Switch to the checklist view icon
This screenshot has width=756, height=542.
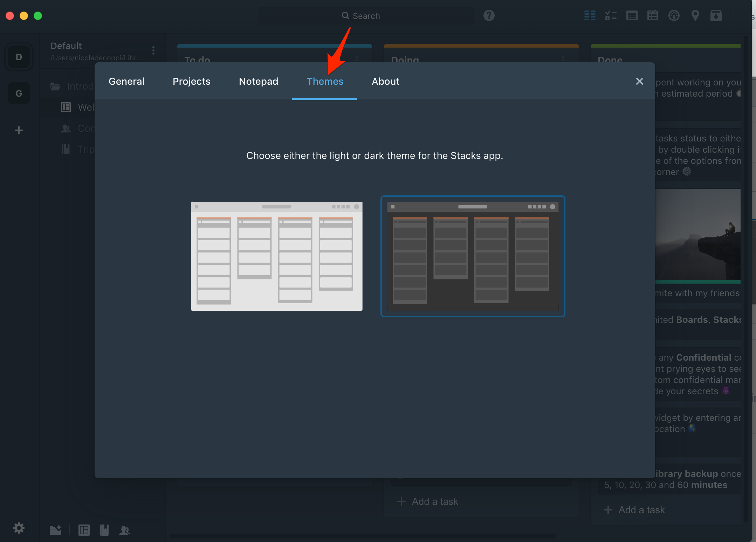point(611,16)
